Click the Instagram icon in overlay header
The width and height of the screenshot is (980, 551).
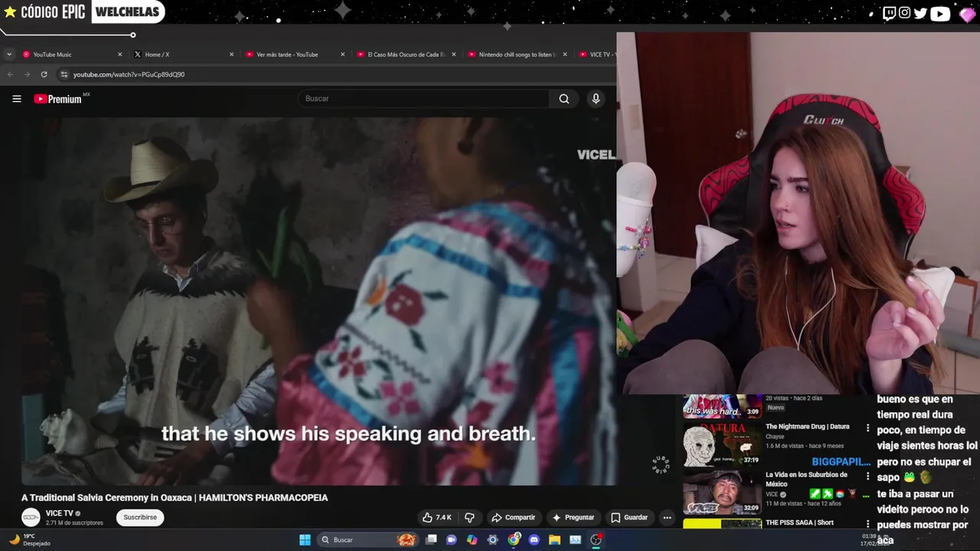(x=905, y=13)
